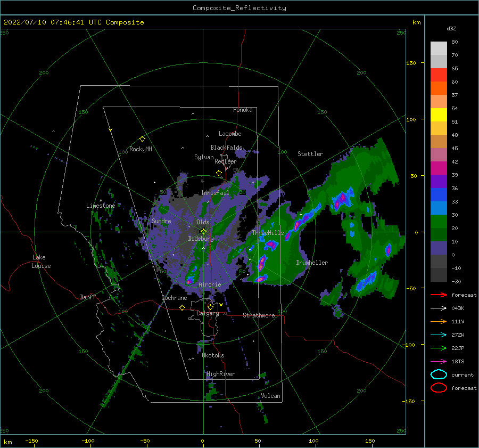Click the Didsbury town label

click(201, 239)
